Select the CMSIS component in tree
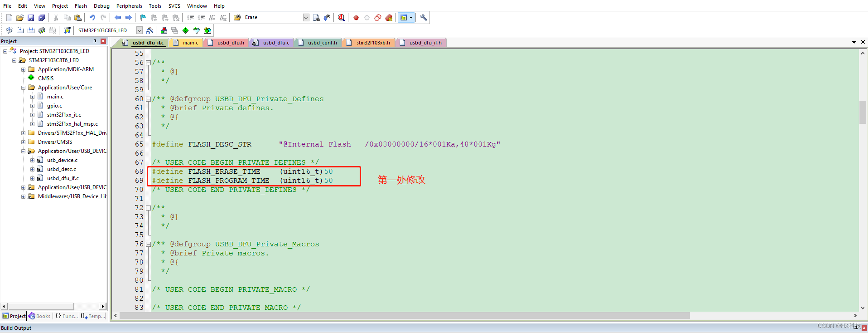 [x=46, y=78]
